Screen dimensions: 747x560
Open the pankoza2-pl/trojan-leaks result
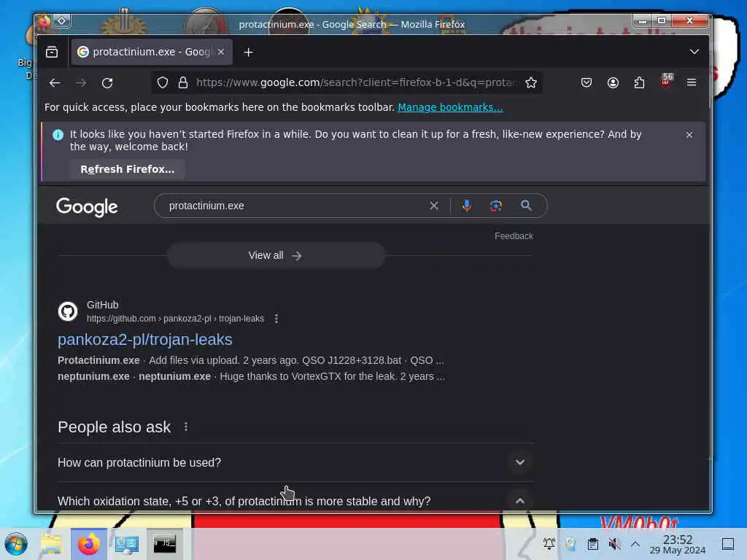click(x=145, y=340)
